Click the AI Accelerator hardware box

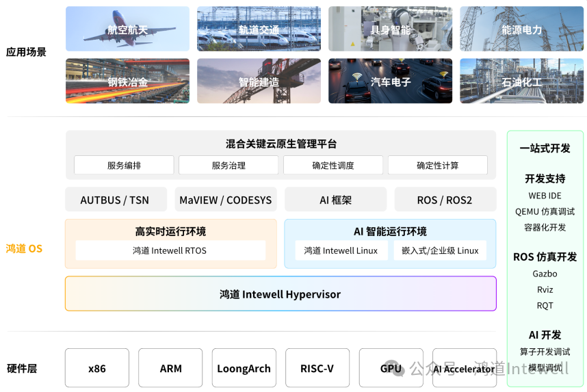coord(465,368)
